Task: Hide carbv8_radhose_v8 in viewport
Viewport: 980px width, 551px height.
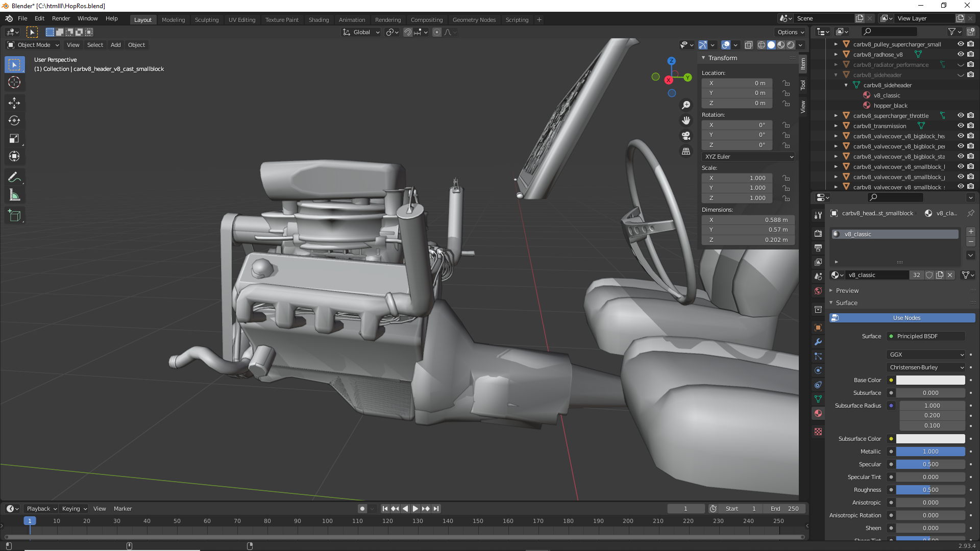Action: pos(960,54)
